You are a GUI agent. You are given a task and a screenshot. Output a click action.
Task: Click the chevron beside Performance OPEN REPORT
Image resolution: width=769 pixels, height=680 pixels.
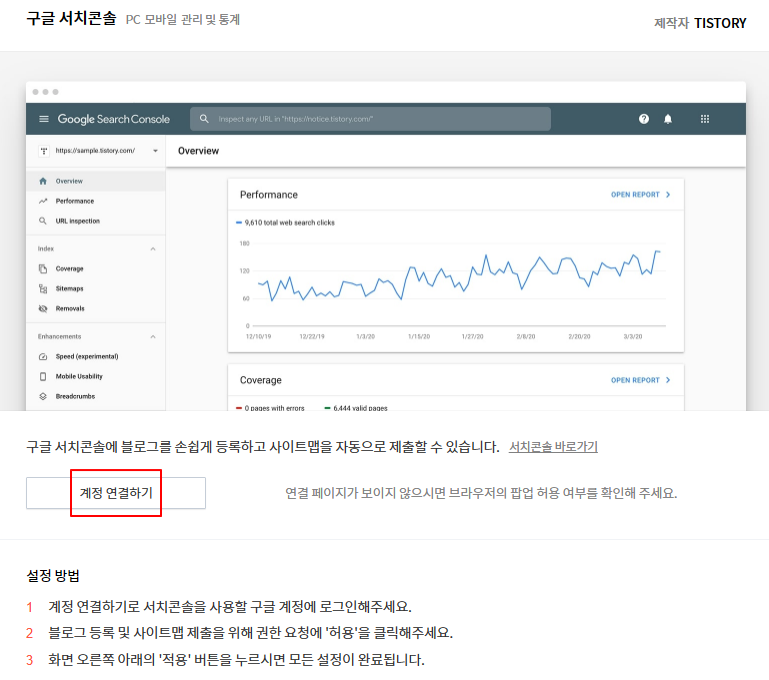(x=668, y=195)
